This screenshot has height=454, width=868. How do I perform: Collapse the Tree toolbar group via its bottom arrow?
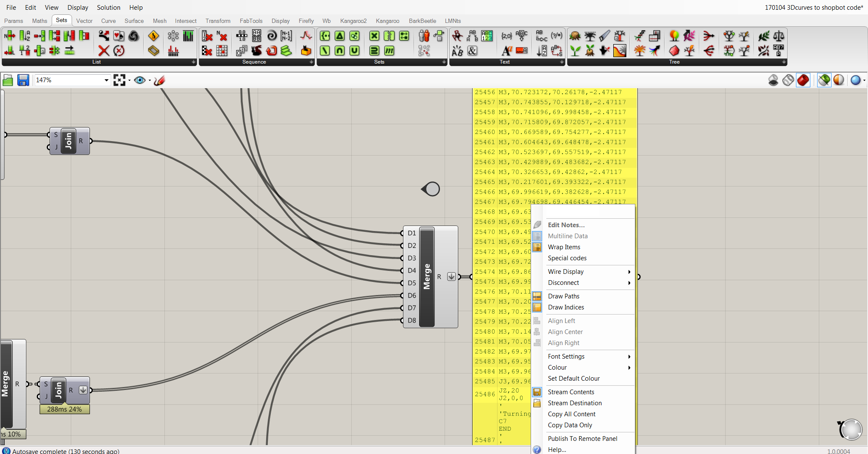(x=782, y=62)
